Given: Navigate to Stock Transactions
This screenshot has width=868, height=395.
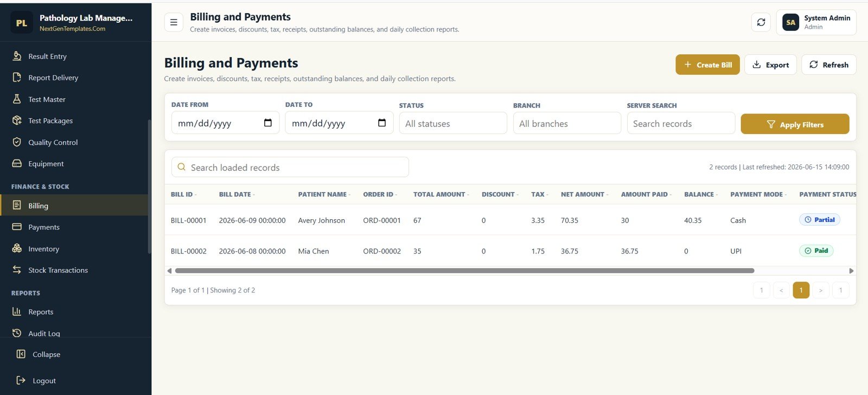Looking at the screenshot, I should 74,270.
